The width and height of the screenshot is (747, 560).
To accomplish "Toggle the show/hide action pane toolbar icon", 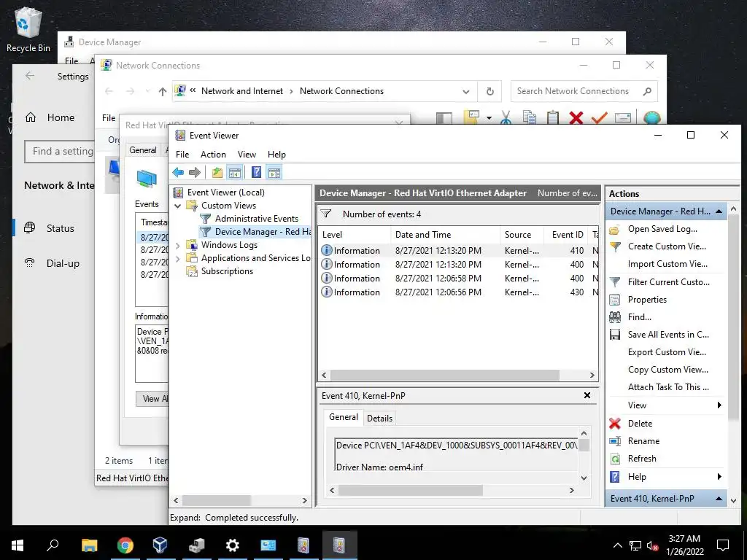I will click(274, 172).
